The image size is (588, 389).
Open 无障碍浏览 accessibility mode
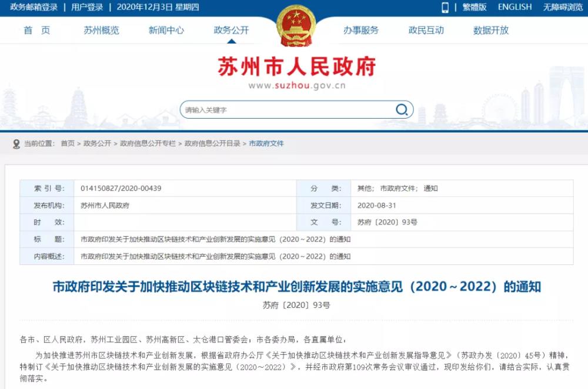click(562, 7)
